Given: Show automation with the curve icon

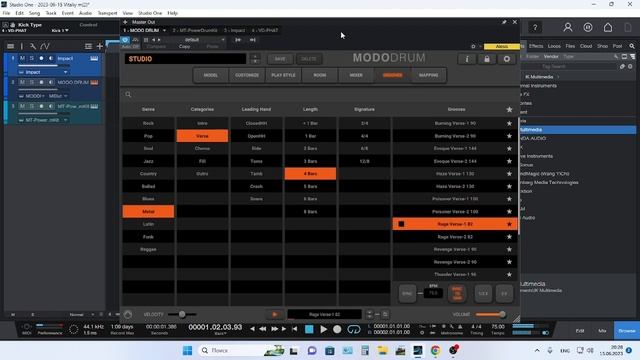Looking at the screenshot, I should 44,46.
